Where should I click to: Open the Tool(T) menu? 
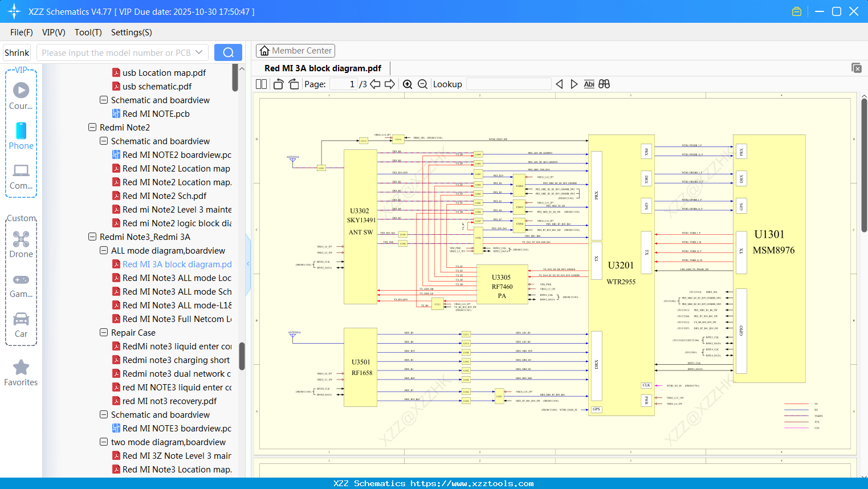point(88,32)
